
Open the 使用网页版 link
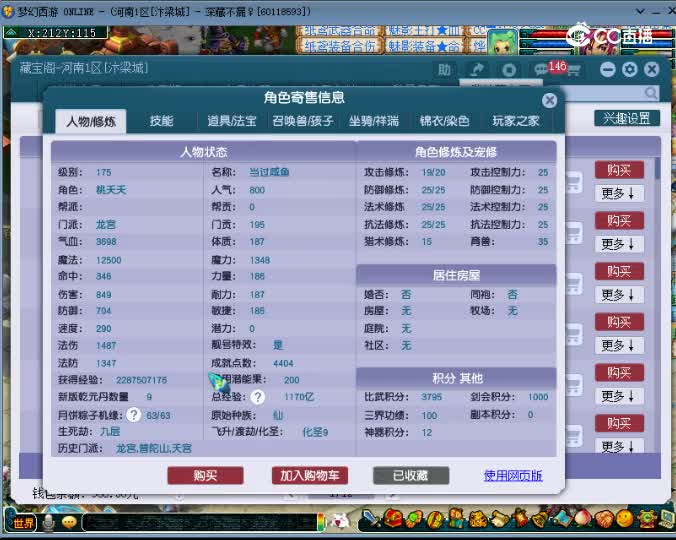[513, 476]
